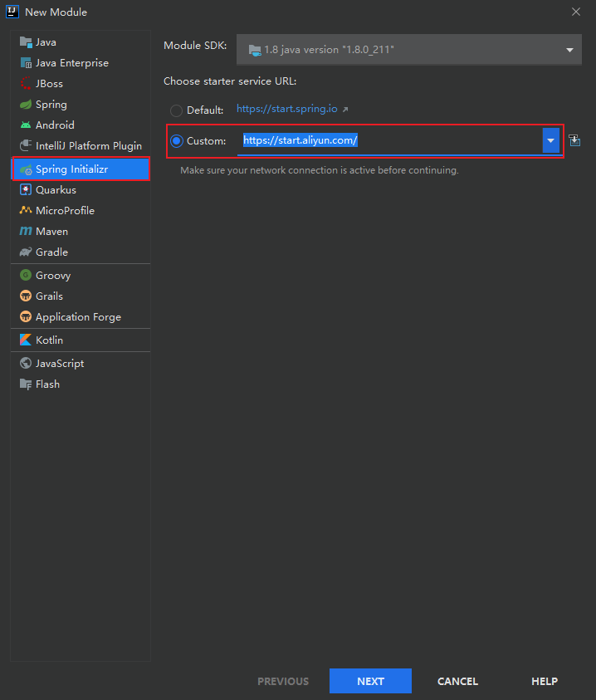Image resolution: width=596 pixels, height=700 pixels.
Task: Click the icon right of custom URL field
Action: point(574,141)
